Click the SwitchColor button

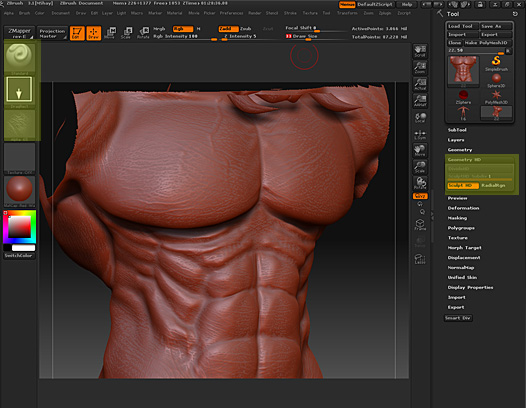click(19, 256)
